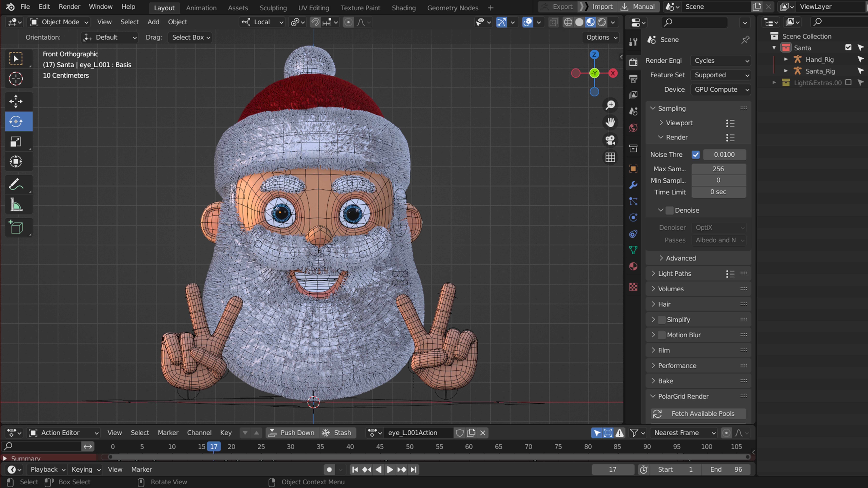Viewport: 868px width, 488px height.
Task: Click the Import button
Action: point(598,7)
